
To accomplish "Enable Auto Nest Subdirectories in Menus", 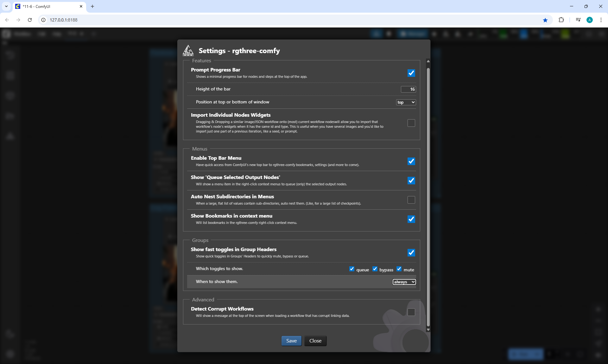I will point(411,200).
